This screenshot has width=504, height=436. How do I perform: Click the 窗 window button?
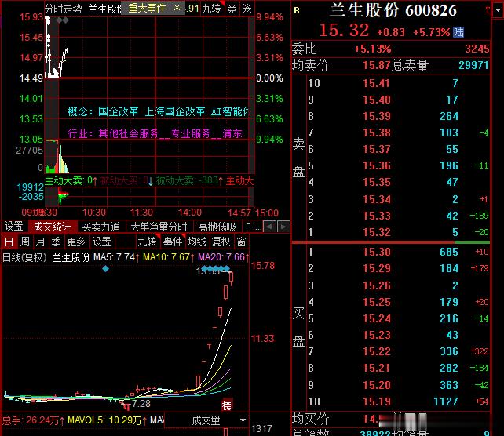241,242
